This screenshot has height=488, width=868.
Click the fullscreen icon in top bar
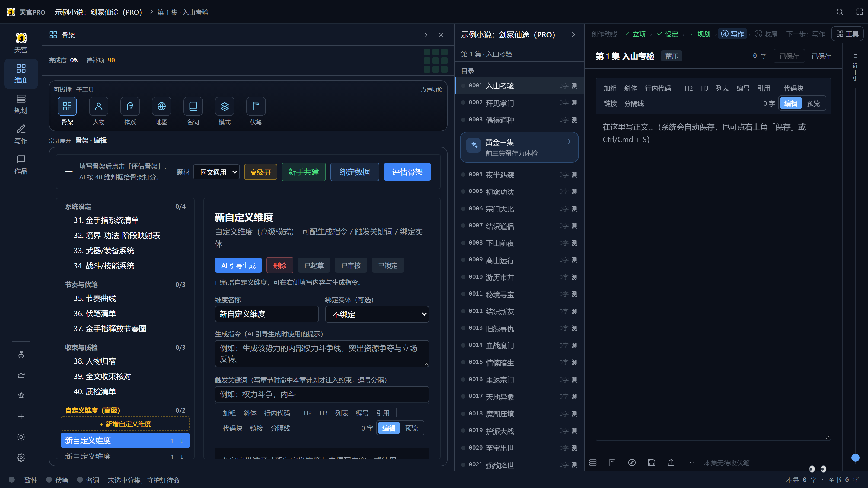point(860,12)
